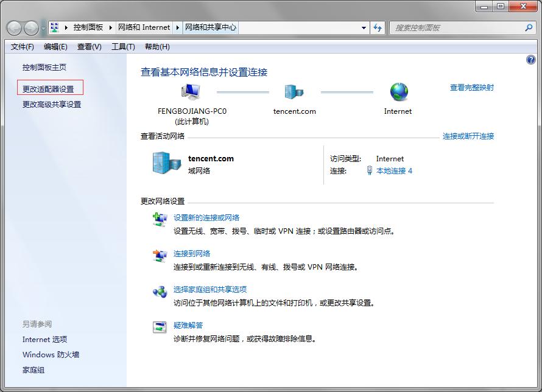Image resolution: width=542 pixels, height=392 pixels.
Task: Open the 查看 menu
Action: click(88, 47)
